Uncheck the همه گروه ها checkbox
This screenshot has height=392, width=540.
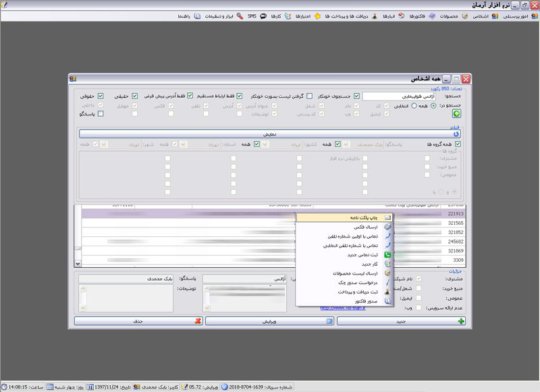pos(458,144)
